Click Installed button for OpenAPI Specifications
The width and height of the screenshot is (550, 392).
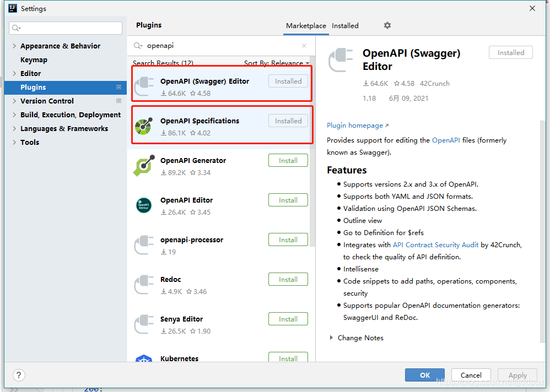pos(288,121)
